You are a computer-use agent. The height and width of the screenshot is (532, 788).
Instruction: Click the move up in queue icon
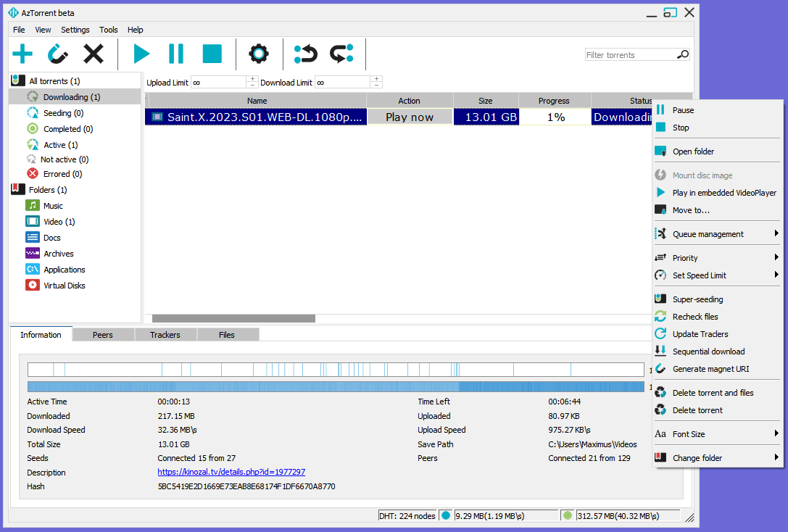coord(305,54)
